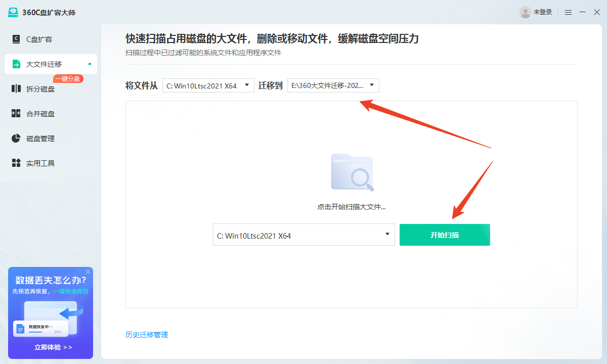Click the 未登录 user avatar icon

(x=525, y=11)
